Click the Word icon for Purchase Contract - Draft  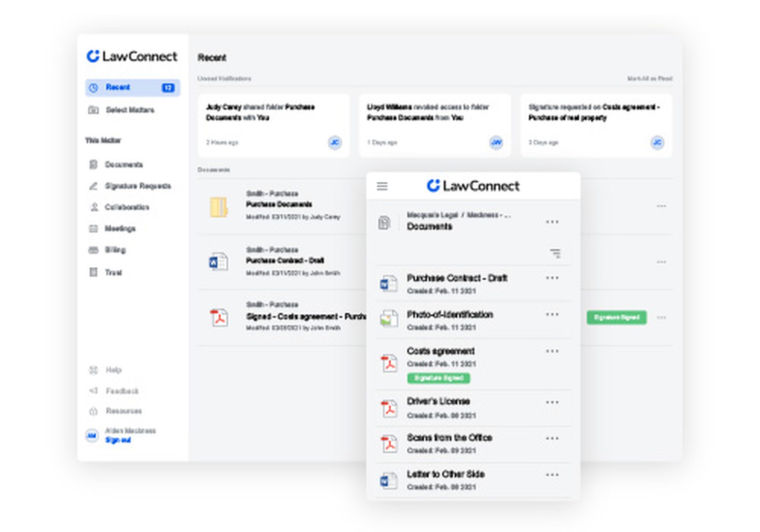pyautogui.click(x=388, y=284)
